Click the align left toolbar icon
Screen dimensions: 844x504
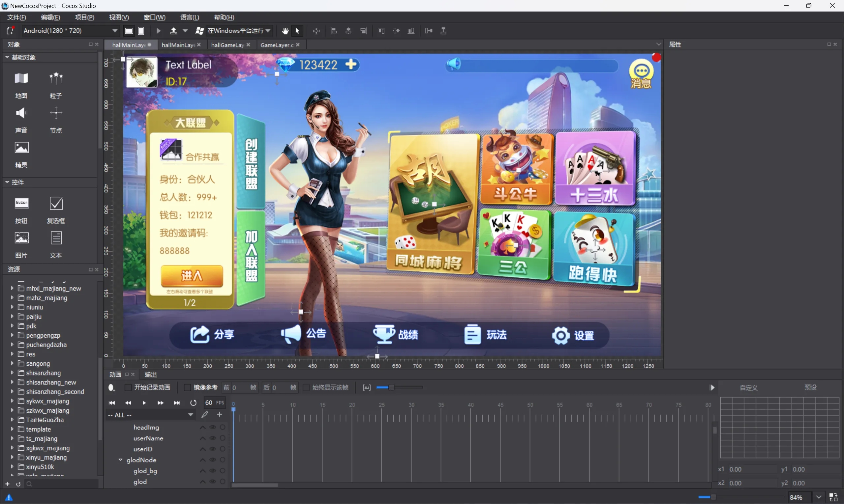(x=334, y=31)
